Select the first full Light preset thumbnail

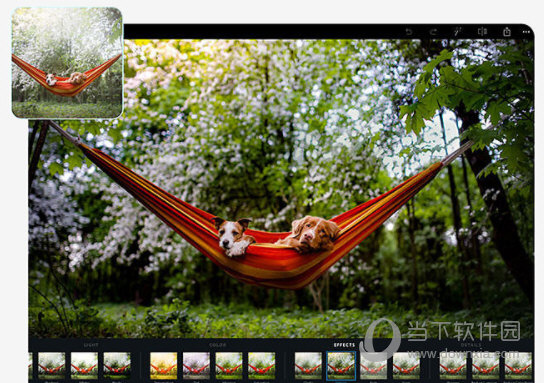coord(52,366)
